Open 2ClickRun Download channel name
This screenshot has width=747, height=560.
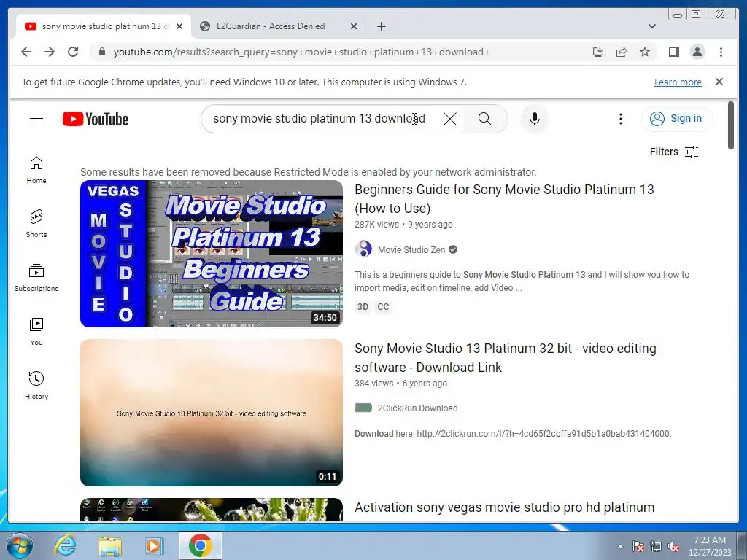click(417, 408)
